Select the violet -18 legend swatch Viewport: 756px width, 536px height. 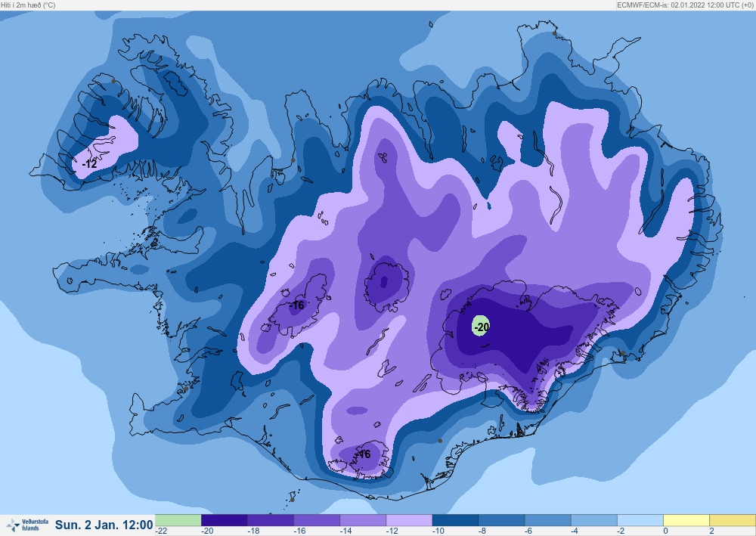271,520
